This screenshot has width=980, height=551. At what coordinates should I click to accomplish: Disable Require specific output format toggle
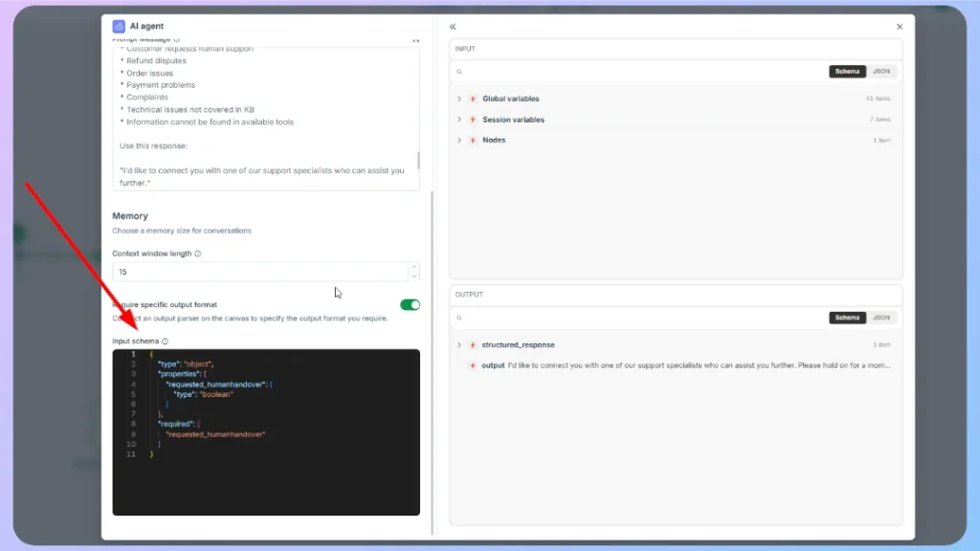click(410, 305)
